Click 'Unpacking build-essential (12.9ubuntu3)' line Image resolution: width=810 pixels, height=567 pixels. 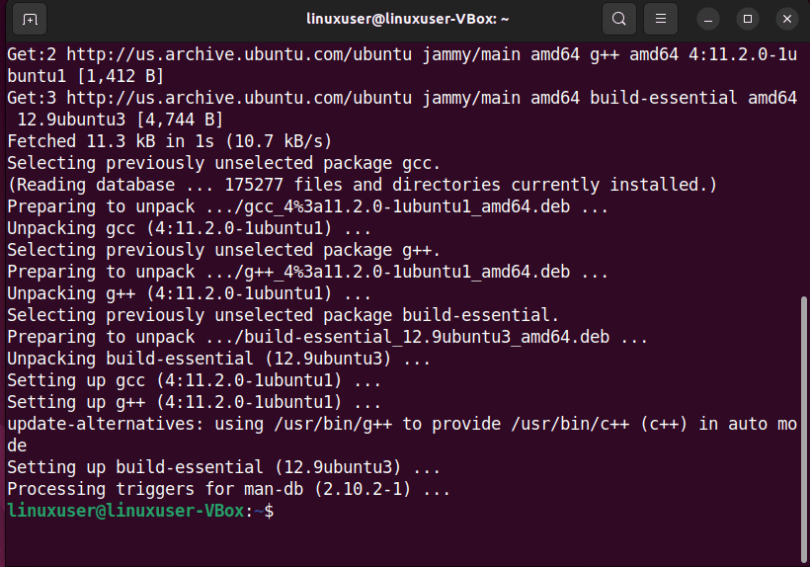(219, 358)
